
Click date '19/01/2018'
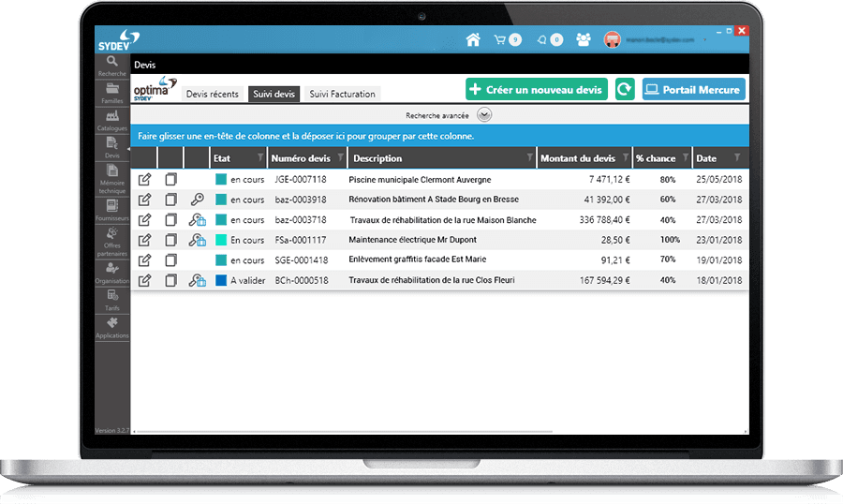pos(718,259)
